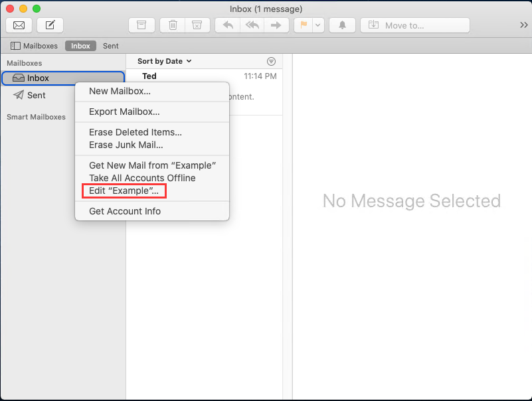
Task: Expand the toolbar overflow chevron
Action: click(523, 25)
